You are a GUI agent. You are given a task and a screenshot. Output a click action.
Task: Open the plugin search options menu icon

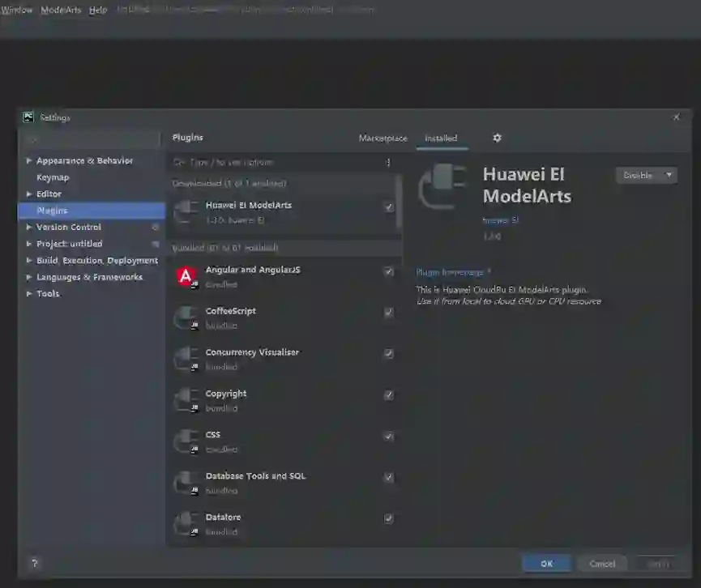pos(388,162)
